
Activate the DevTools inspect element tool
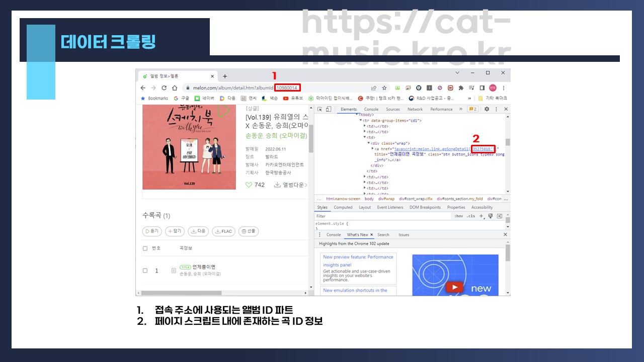point(319,109)
